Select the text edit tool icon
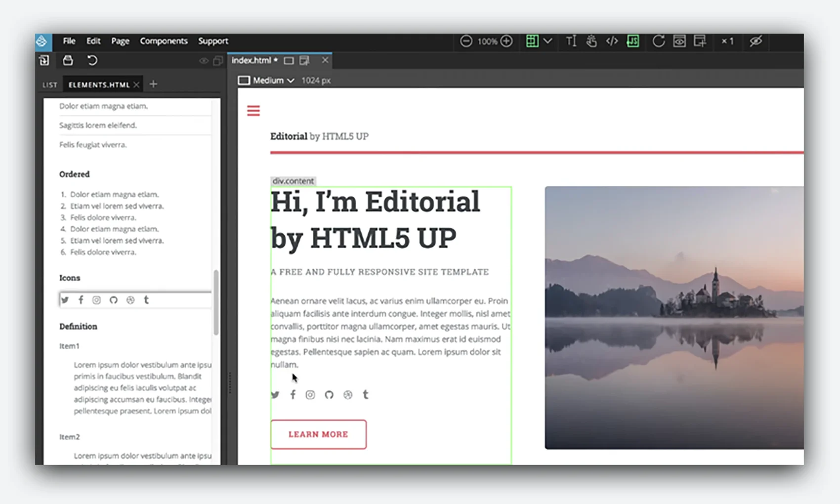The image size is (840, 504). click(571, 41)
